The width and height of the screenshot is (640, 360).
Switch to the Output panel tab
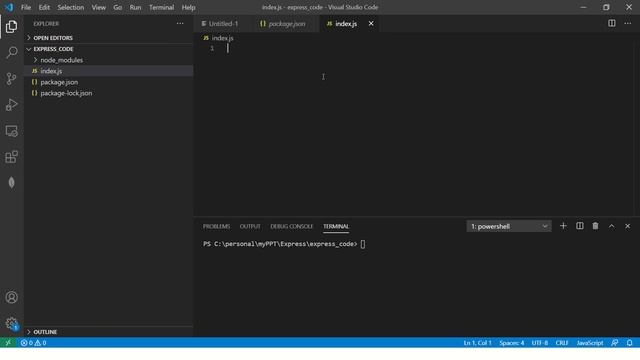(250, 226)
